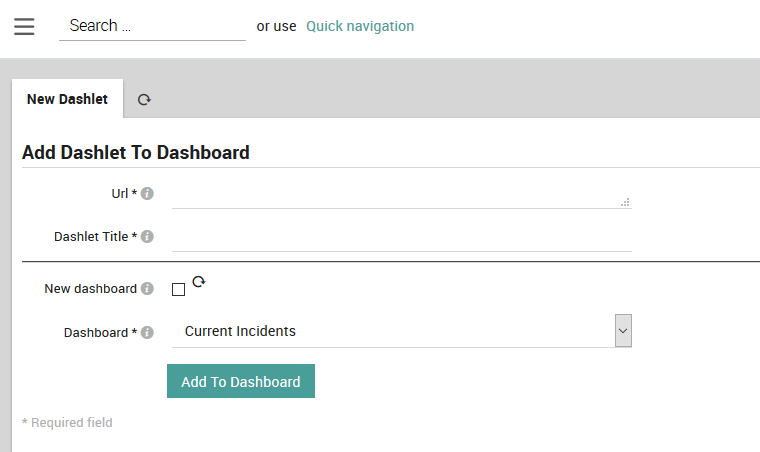Focus the Dashlet Title input field
The width and height of the screenshot is (760, 452).
401,238
